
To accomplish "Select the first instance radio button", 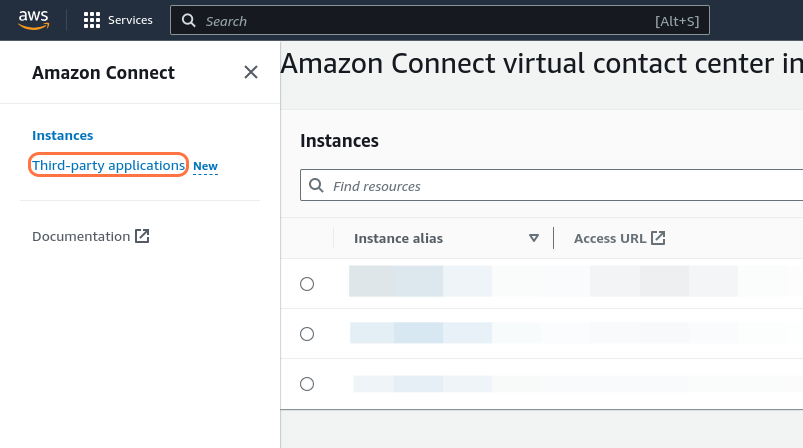I will tap(307, 284).
